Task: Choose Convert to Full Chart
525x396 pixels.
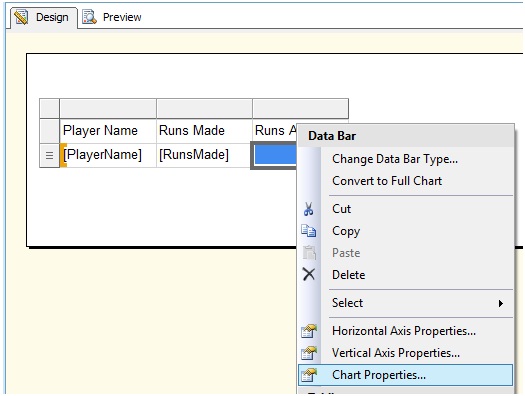Action: pos(405,181)
